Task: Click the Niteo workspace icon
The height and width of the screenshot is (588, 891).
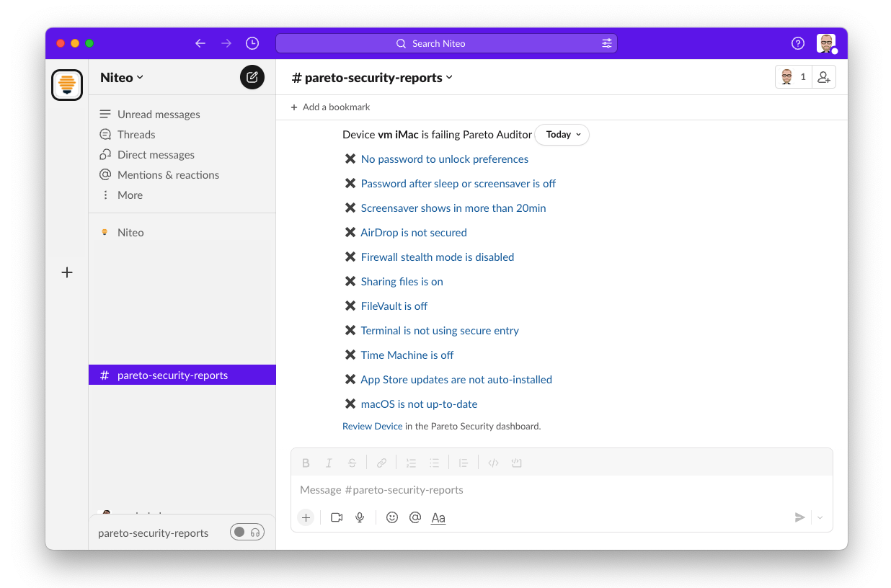Action: point(66,84)
